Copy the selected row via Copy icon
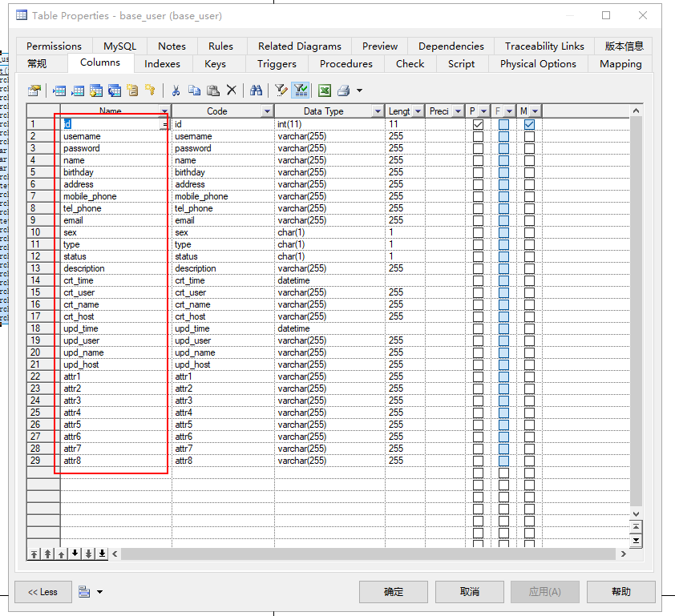 195,90
